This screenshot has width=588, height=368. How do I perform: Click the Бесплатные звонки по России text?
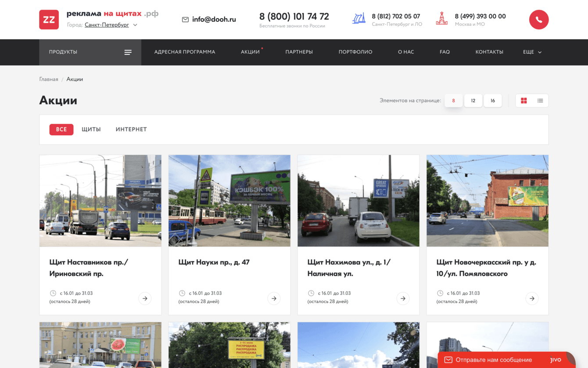(292, 26)
